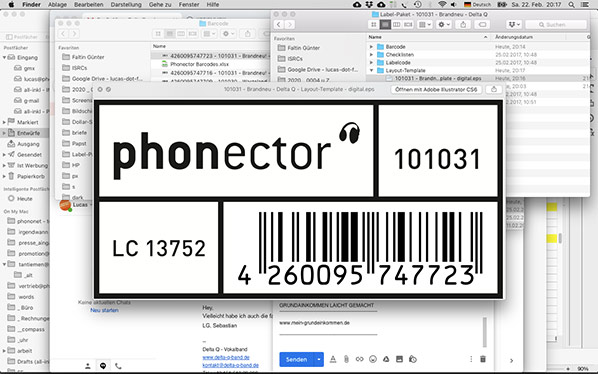The image size is (598, 374).
Task: Switch Finder to column view
Action: [x=397, y=24]
